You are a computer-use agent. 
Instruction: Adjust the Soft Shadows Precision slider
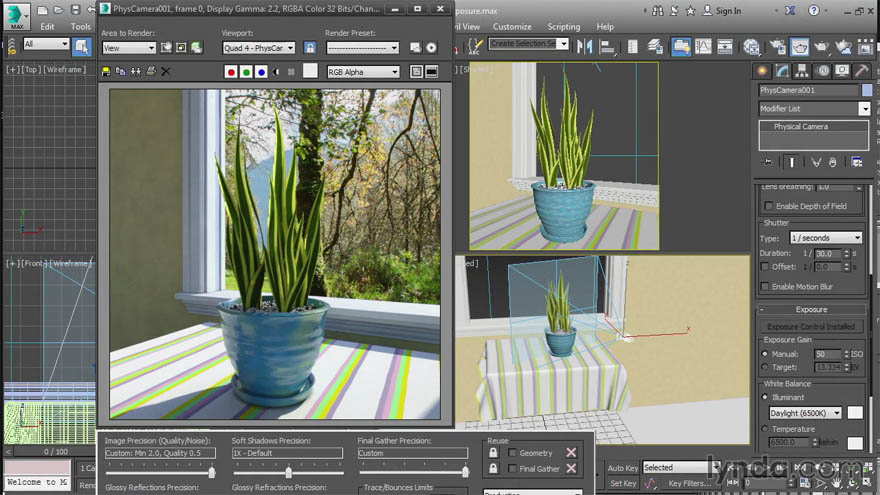(288, 473)
